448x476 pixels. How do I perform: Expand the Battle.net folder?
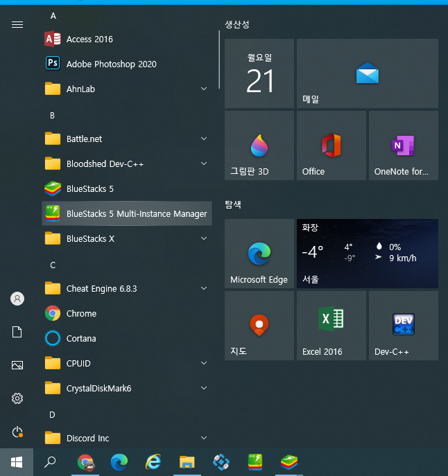[127, 139]
